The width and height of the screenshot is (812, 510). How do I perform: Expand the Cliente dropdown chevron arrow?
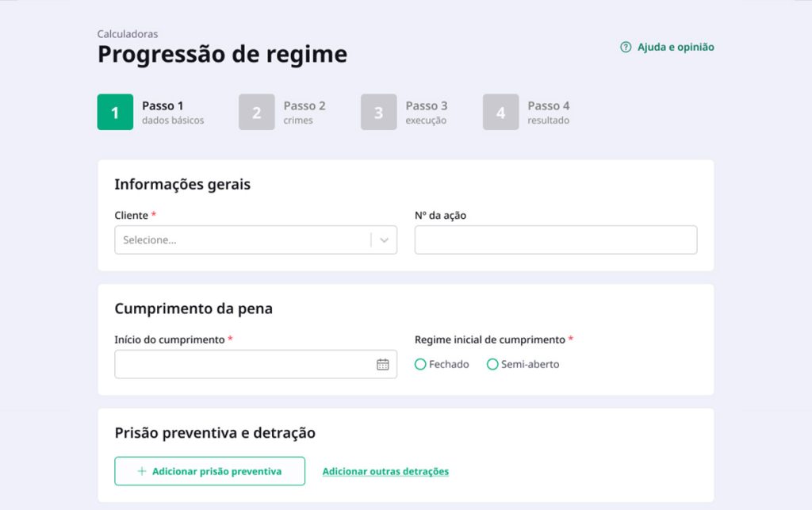[384, 240]
